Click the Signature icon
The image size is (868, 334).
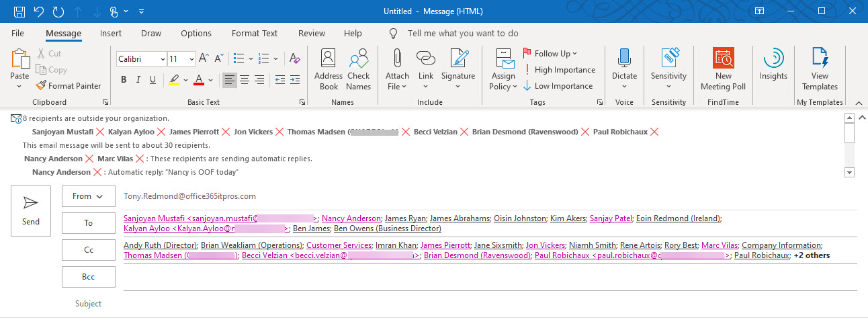[x=458, y=58]
